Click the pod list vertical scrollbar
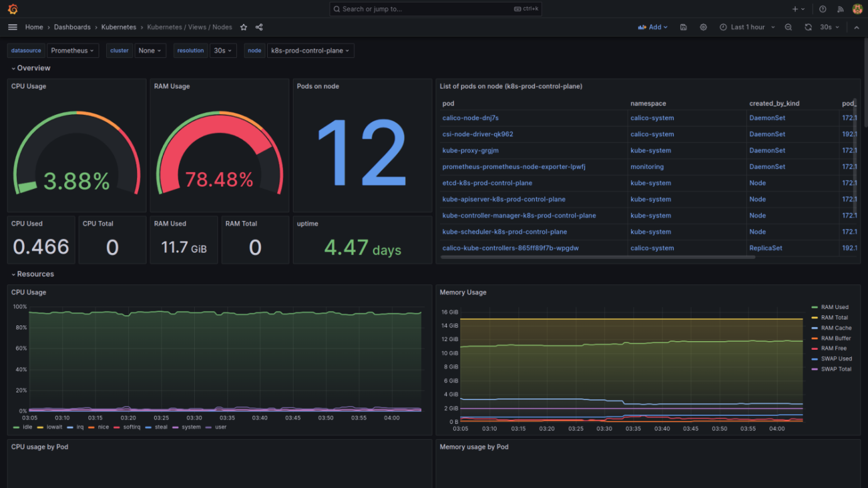Screen dimensions: 868x488 [854, 157]
